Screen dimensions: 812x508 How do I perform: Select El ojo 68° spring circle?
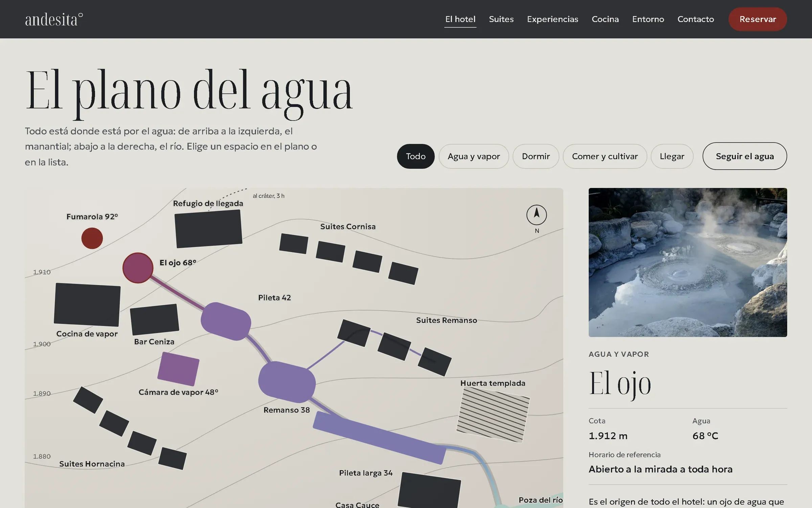coord(138,268)
